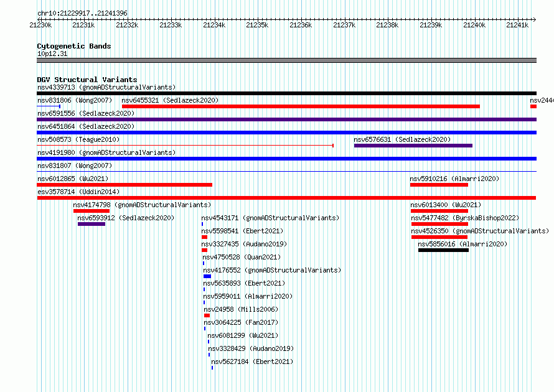
Task: Select nsv24958 (Mills2006) label
Action: (241, 309)
